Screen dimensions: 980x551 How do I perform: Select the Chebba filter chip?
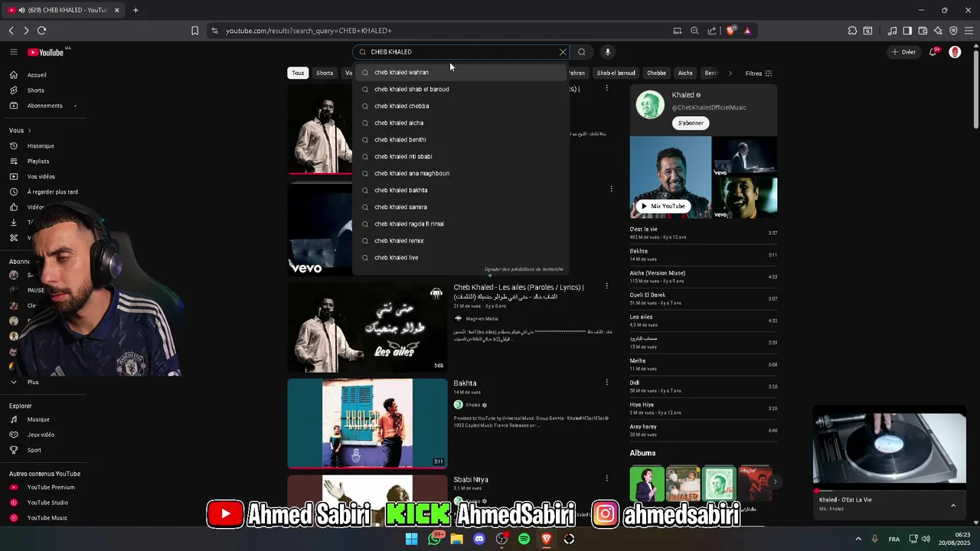(657, 73)
